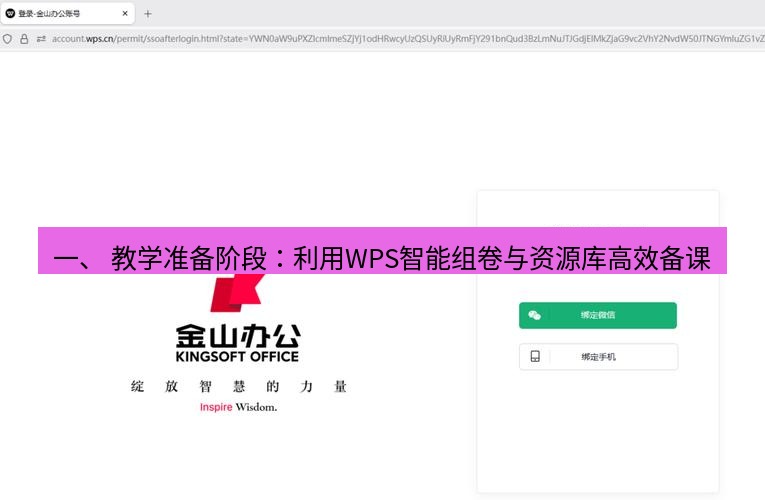Click the padlock site security icon

(x=24, y=39)
